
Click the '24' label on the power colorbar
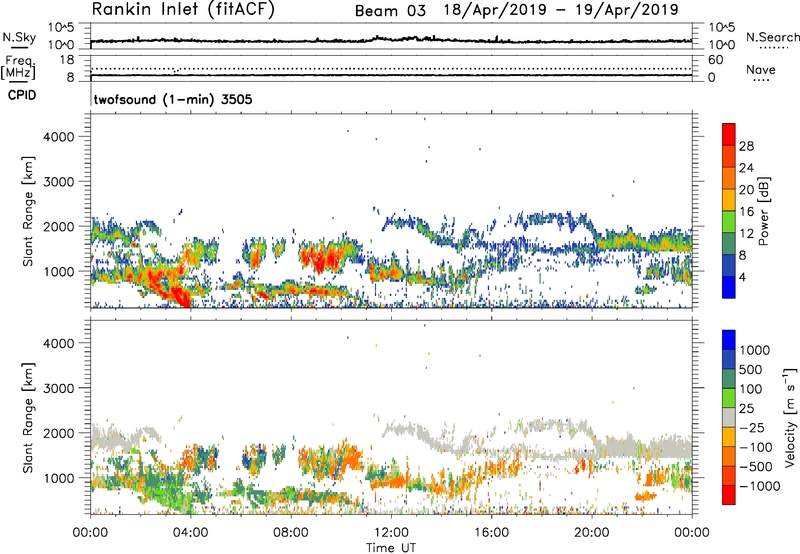pos(746,168)
